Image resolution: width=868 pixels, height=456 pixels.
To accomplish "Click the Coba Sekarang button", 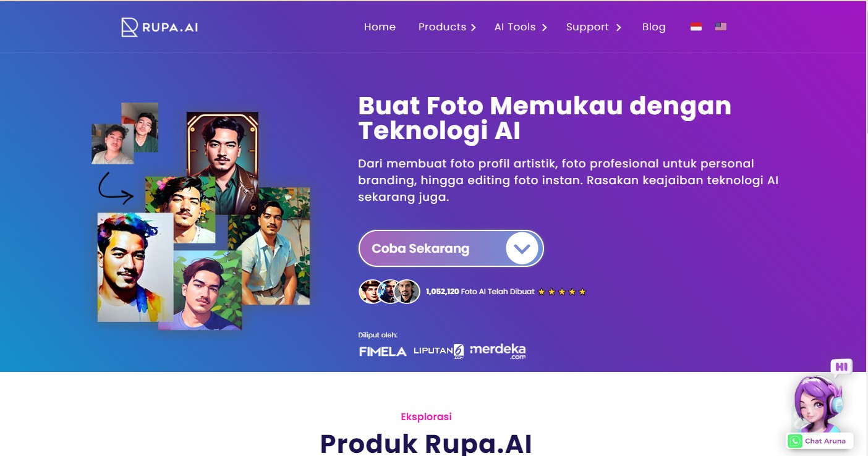I will coord(451,248).
